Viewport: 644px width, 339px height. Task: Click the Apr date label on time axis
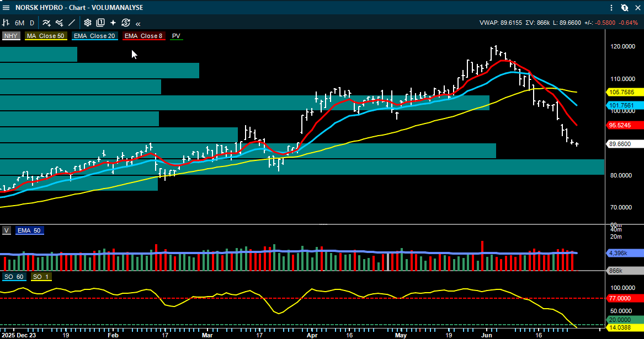tap(312, 335)
